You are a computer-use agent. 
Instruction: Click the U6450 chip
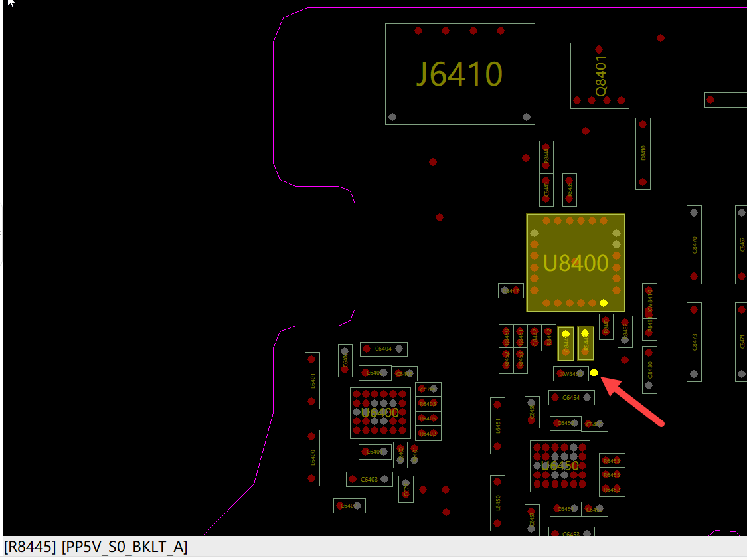pos(560,466)
